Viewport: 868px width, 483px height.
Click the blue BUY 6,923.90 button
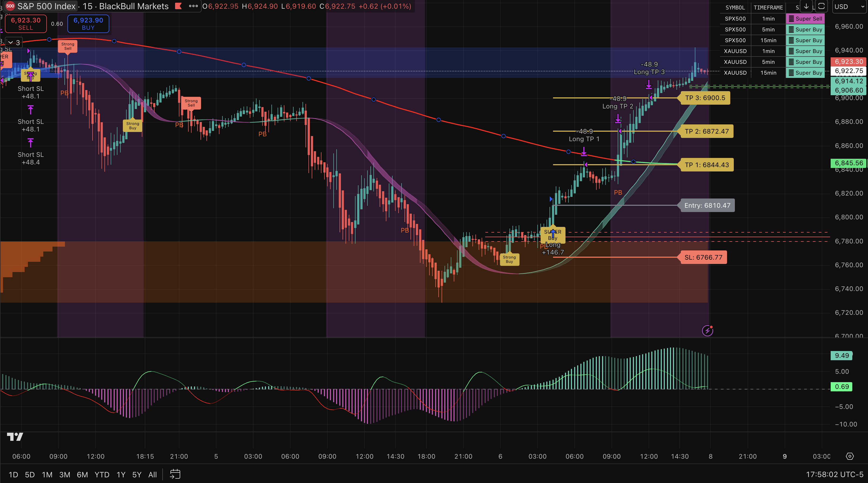(x=88, y=24)
